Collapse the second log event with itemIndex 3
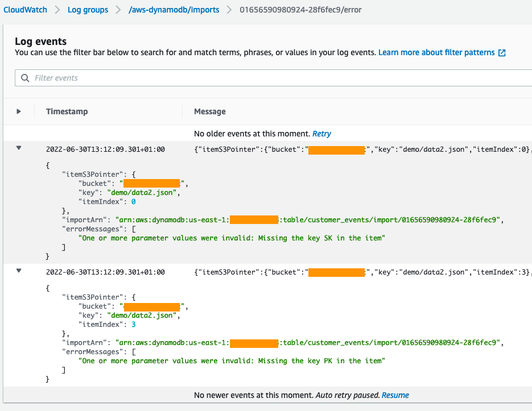Image resolution: width=532 pixels, height=411 pixels. coord(19,271)
